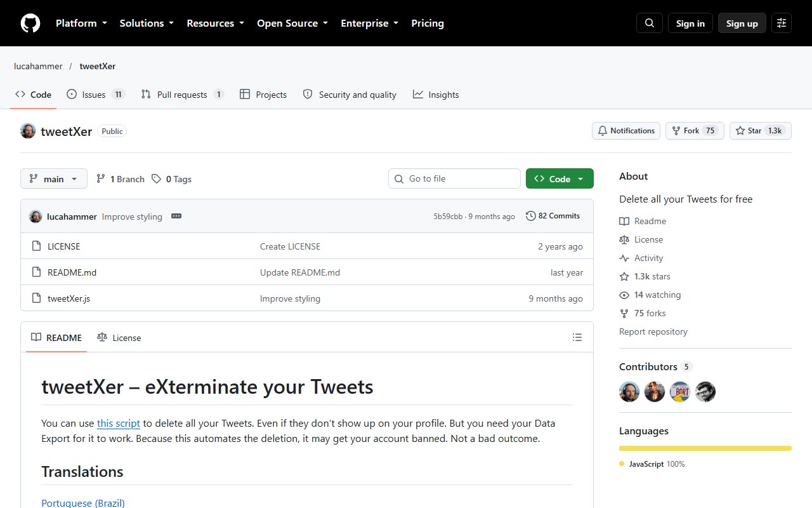Open the appearance settings icon button
The image size is (812, 508).
782,23
